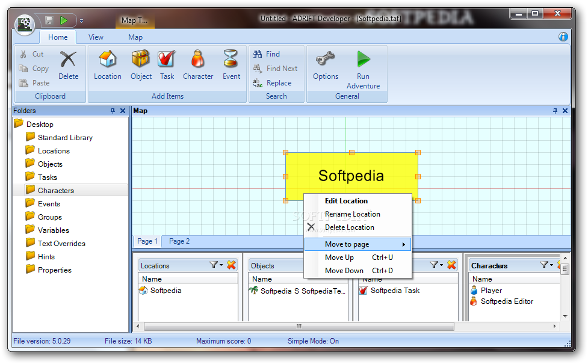Add a new Task from the ribbon

tap(167, 65)
